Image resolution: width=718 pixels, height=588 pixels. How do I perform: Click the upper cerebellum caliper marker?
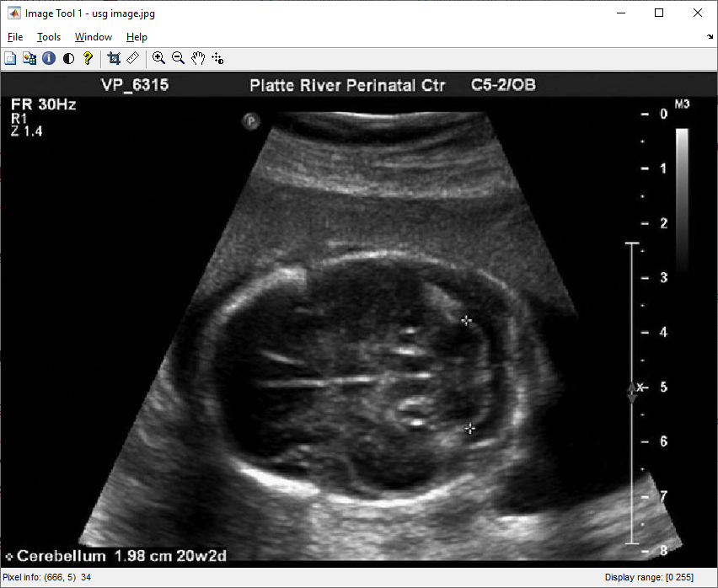click(x=466, y=320)
